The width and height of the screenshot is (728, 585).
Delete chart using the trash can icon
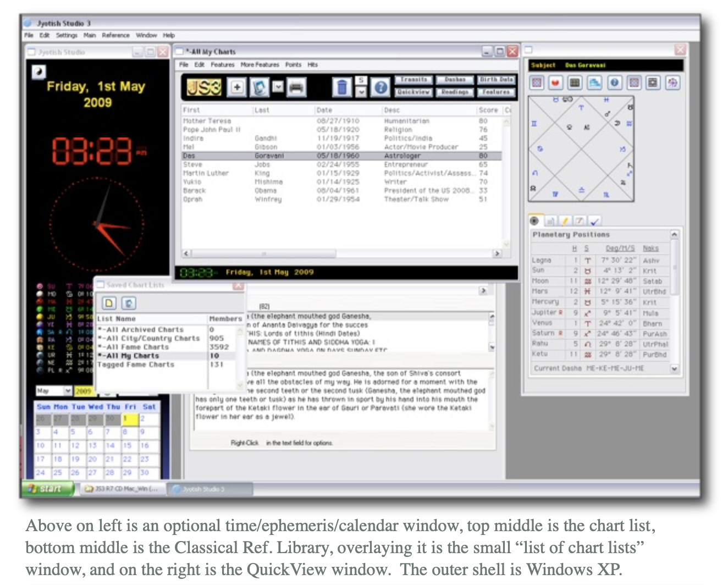[341, 87]
